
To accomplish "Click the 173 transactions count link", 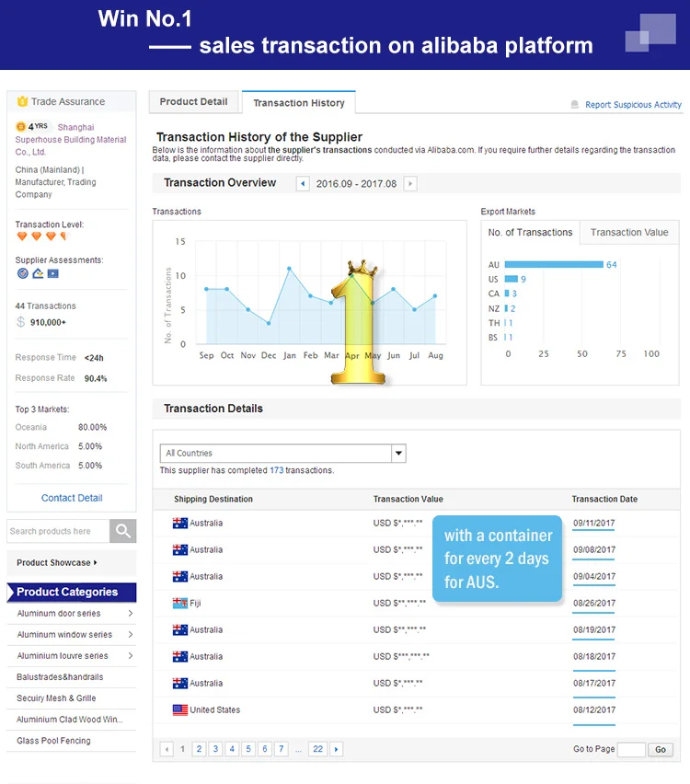I will (277, 470).
